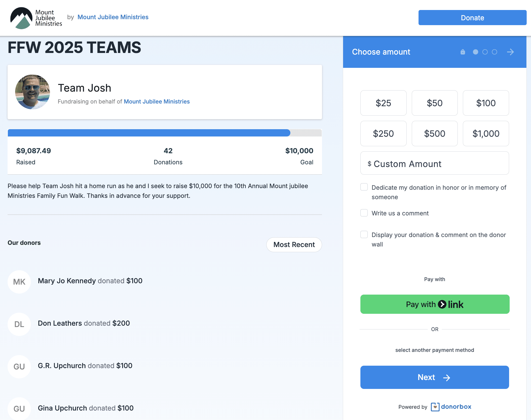The image size is (531, 420).
Task: Click the $10,000 goal figure
Action: coord(299,151)
